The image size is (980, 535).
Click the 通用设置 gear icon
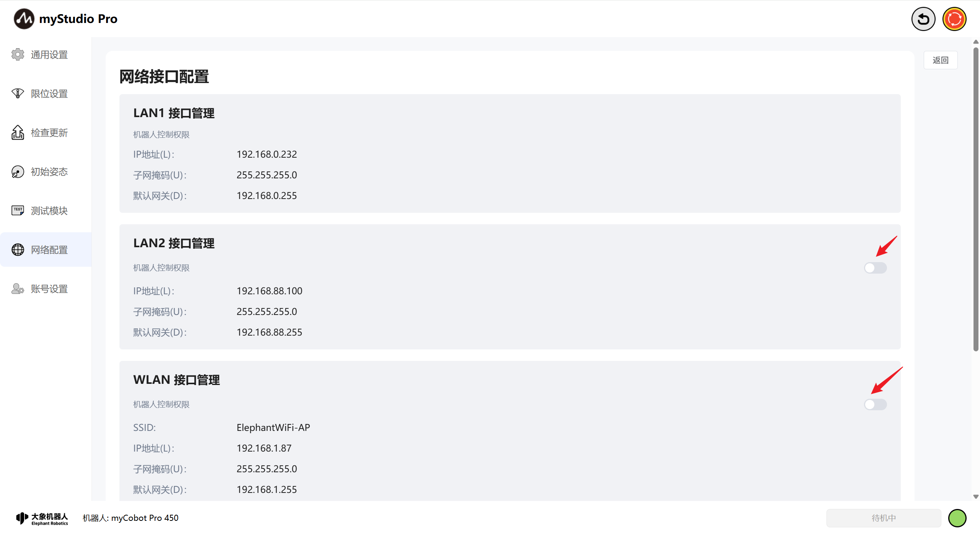pyautogui.click(x=18, y=55)
